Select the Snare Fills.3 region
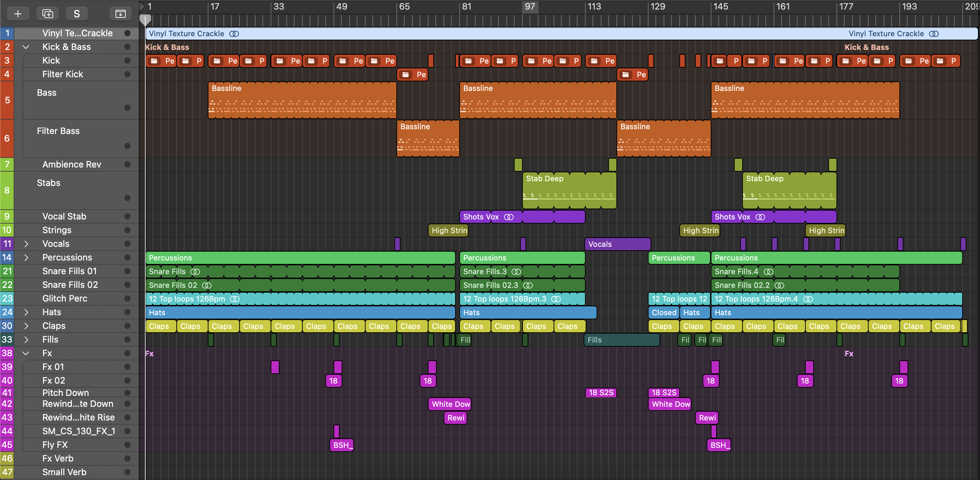The width and height of the screenshot is (980, 480). [522, 271]
